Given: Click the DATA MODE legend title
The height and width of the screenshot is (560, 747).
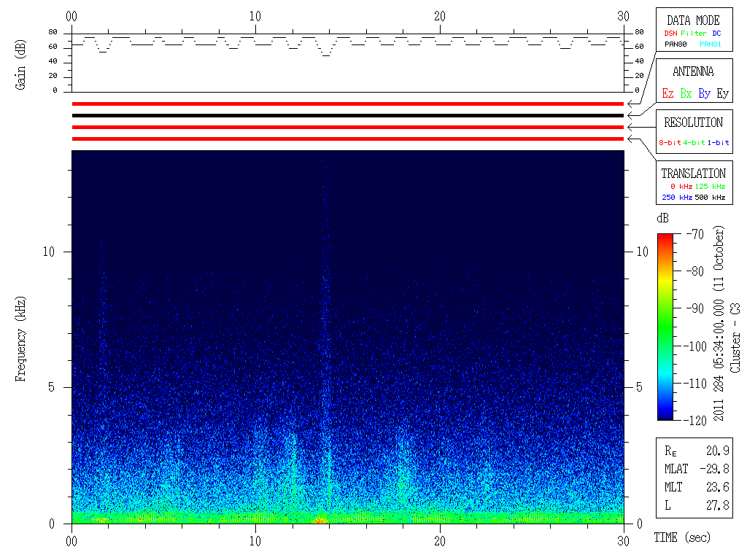Looking at the screenshot, I should [x=693, y=20].
